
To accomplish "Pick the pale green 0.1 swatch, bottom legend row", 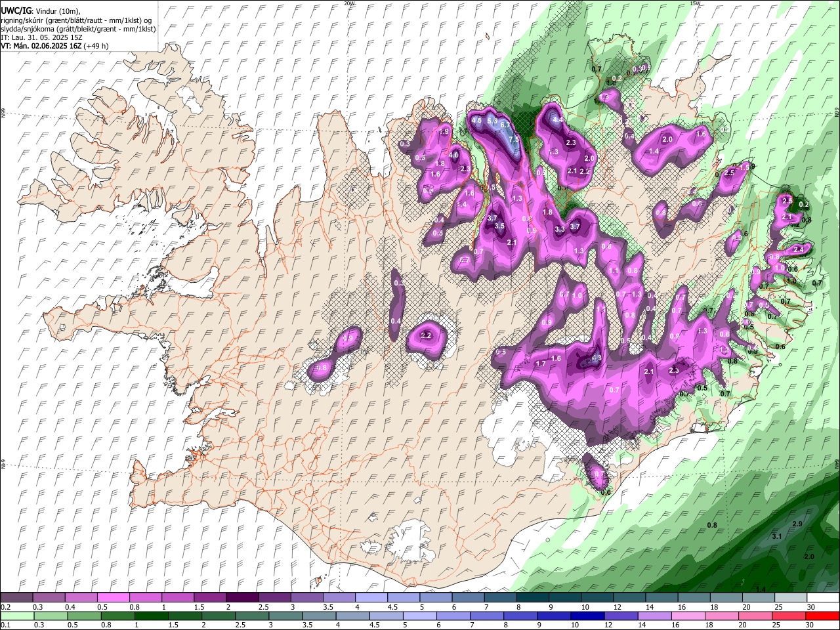I will pyautogui.click(x=16, y=616).
